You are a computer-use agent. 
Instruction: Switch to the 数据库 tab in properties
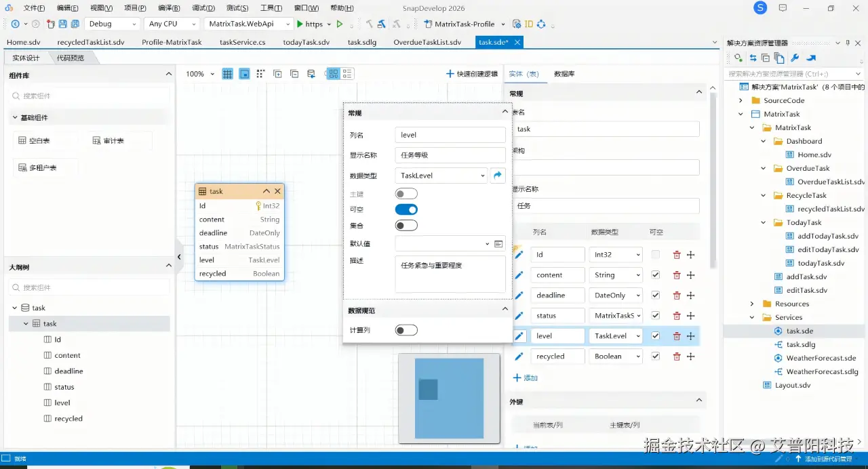(x=564, y=74)
